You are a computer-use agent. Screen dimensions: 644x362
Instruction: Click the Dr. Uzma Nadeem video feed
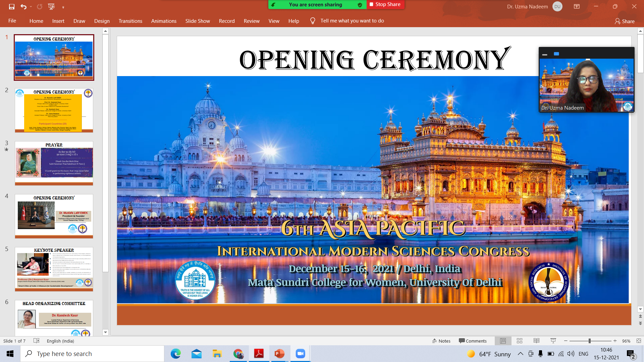coord(586,85)
